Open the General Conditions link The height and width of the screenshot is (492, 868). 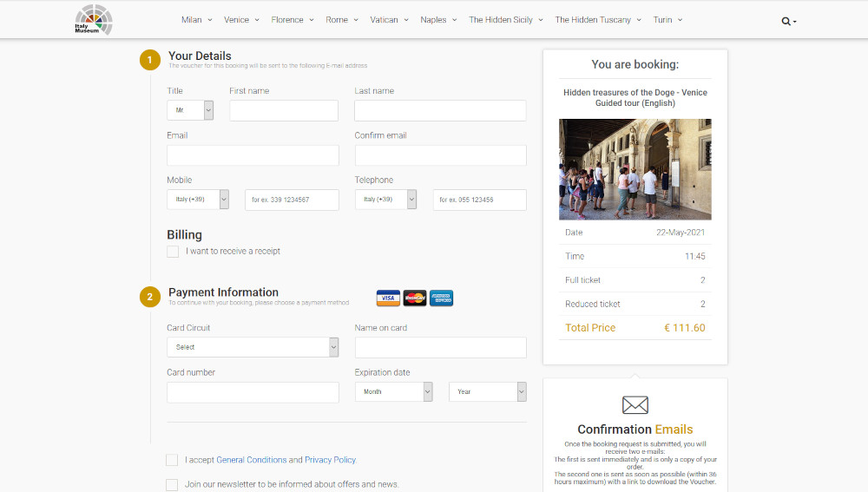[x=252, y=460]
